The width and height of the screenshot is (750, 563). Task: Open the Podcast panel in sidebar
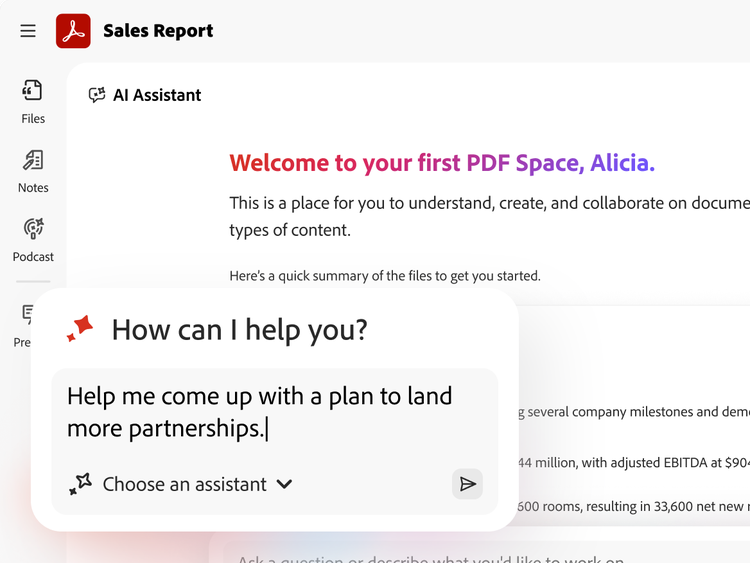(x=33, y=240)
